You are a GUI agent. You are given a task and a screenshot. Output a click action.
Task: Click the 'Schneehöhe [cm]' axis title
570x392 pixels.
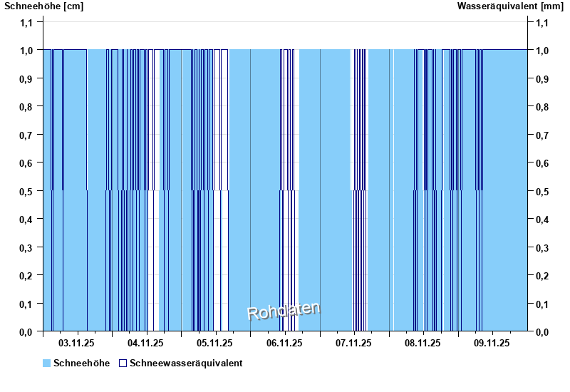point(43,6)
